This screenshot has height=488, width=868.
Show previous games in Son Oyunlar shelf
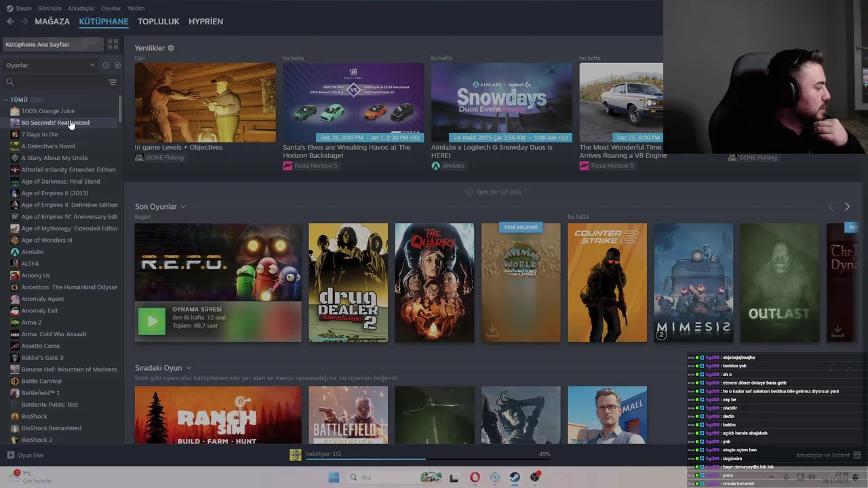[831, 207]
